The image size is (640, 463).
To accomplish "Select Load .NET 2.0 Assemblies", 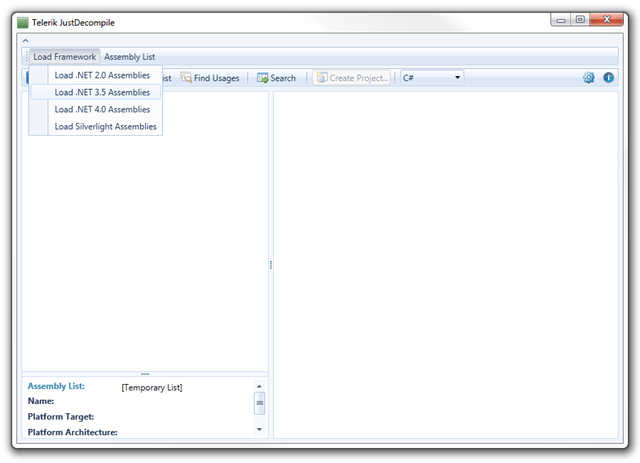I will [x=96, y=75].
